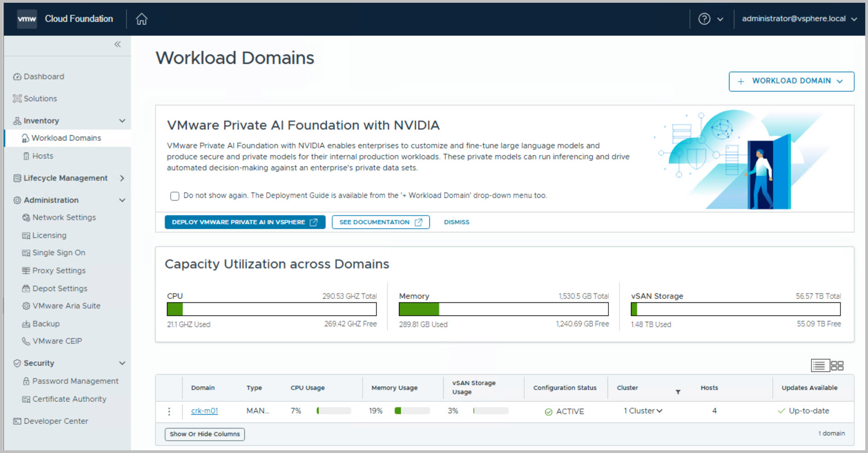Screen dimensions: 868x453
Task: Open administrator@vsphere.local user menu
Action: [799, 19]
